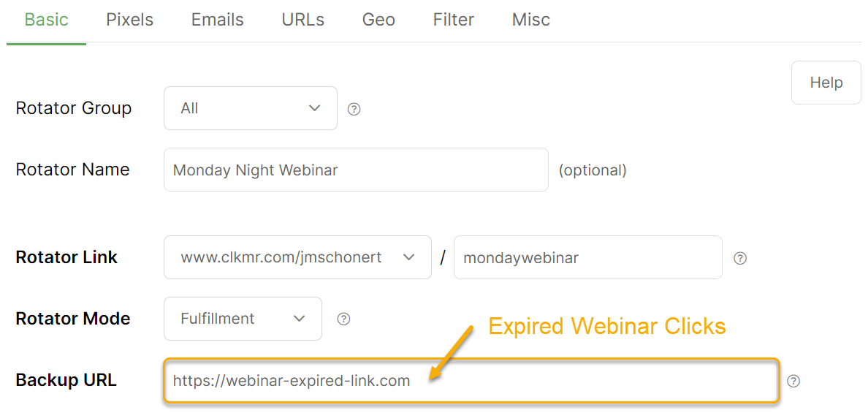The width and height of the screenshot is (868, 413).
Task: Click help icon beside Backup URL field
Action: tap(793, 381)
